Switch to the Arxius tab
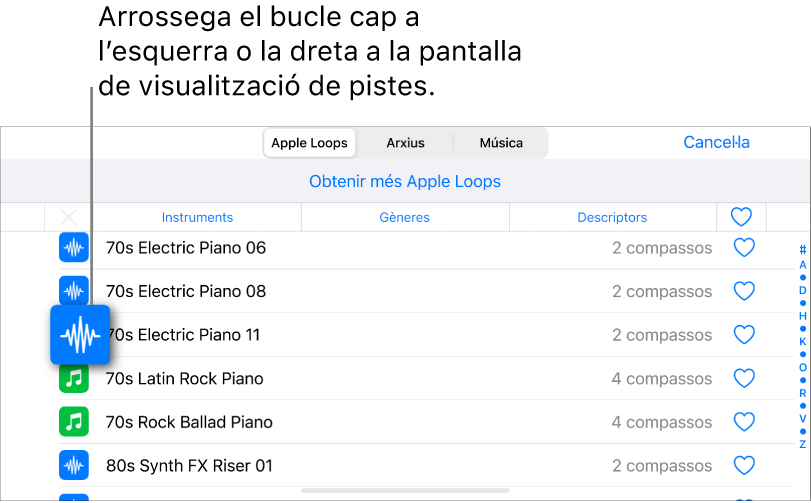Viewport: 811px width, 503px height. point(405,143)
